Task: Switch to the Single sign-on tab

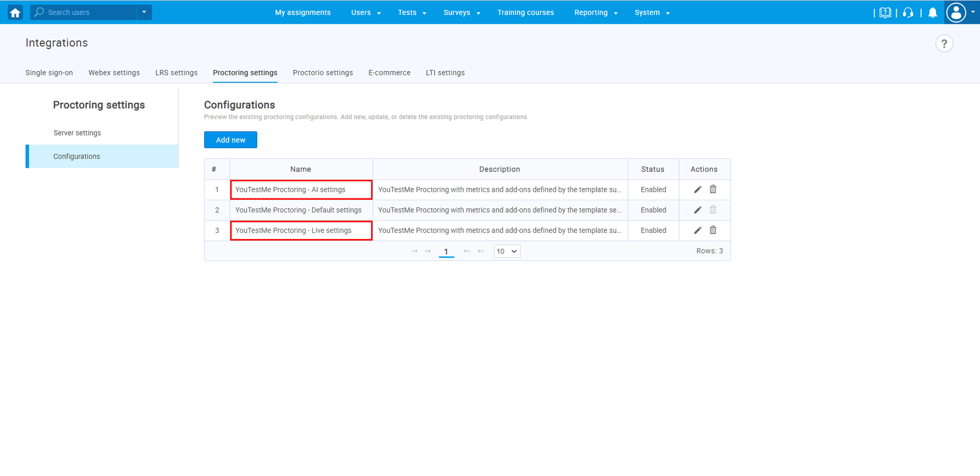Action: pyautogui.click(x=49, y=73)
